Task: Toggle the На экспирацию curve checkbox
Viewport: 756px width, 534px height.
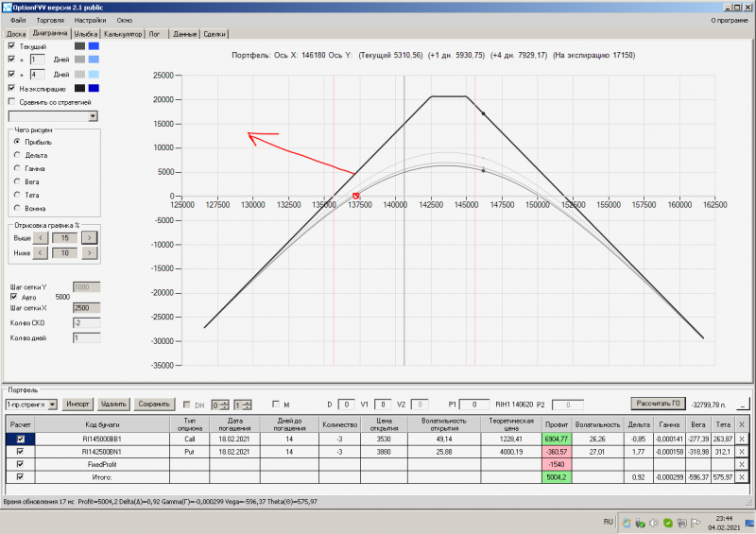Action: point(11,88)
